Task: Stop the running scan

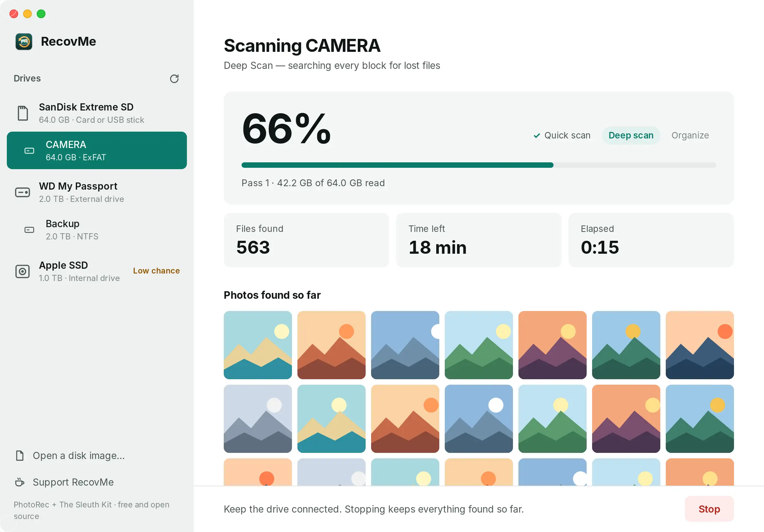Action: pos(709,509)
